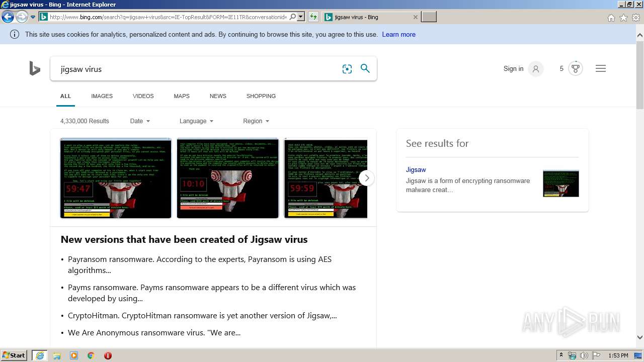Open the recent pages dropdown arrow
644x362 pixels.
pyautogui.click(x=33, y=17)
